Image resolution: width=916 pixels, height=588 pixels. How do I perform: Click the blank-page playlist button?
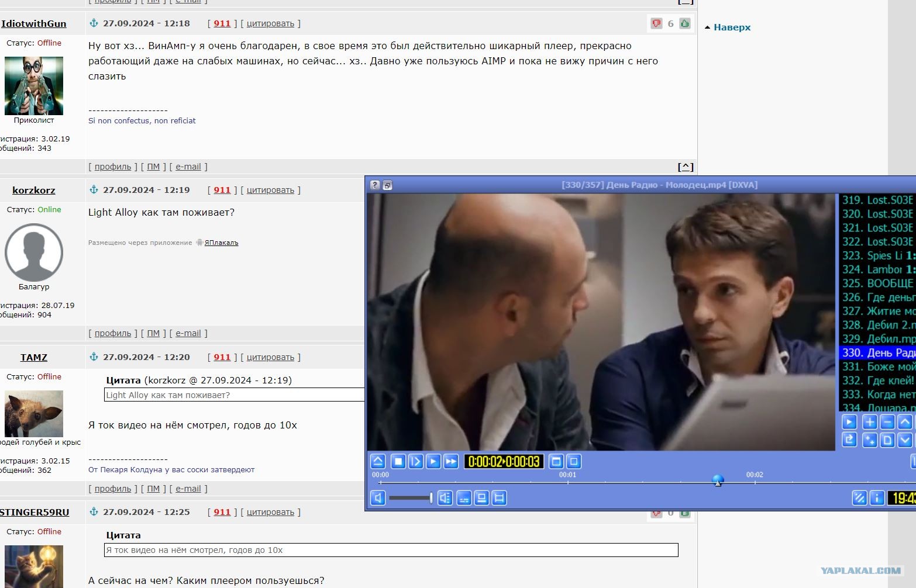tap(887, 440)
